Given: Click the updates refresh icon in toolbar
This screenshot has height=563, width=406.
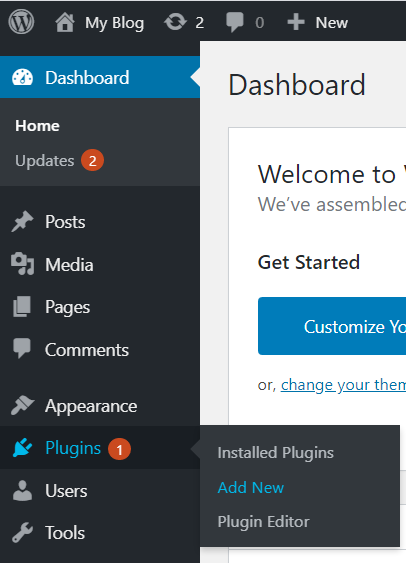Looking at the screenshot, I should (x=175, y=22).
